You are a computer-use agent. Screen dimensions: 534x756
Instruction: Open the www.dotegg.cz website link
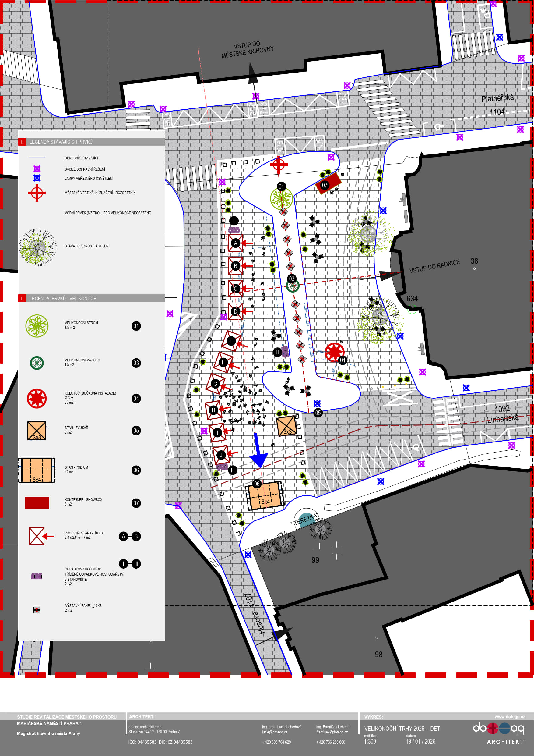(x=509, y=716)
